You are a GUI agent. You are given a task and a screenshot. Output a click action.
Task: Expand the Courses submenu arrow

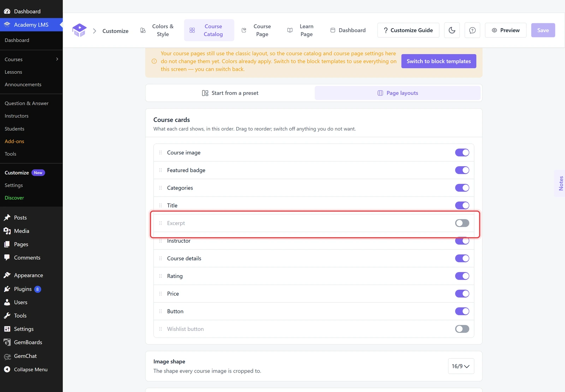pyautogui.click(x=57, y=59)
